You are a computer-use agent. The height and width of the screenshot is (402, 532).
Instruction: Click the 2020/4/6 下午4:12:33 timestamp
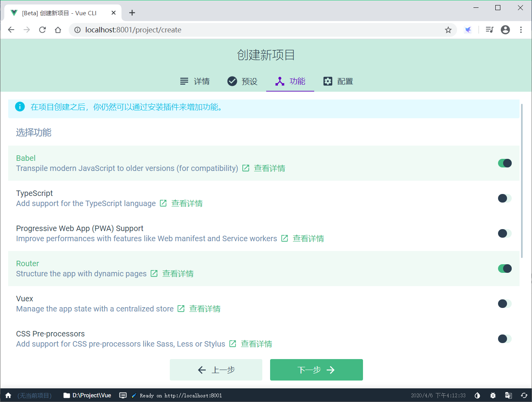pos(438,395)
